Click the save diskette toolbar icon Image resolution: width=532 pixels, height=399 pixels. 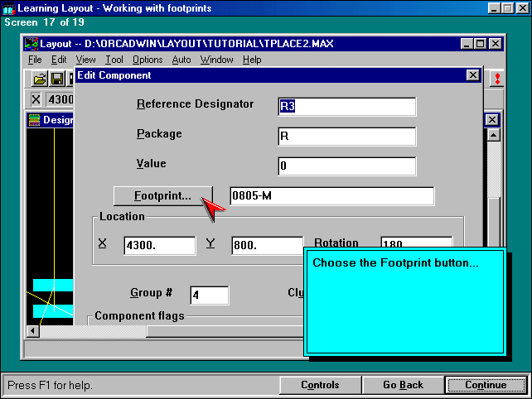pos(57,79)
